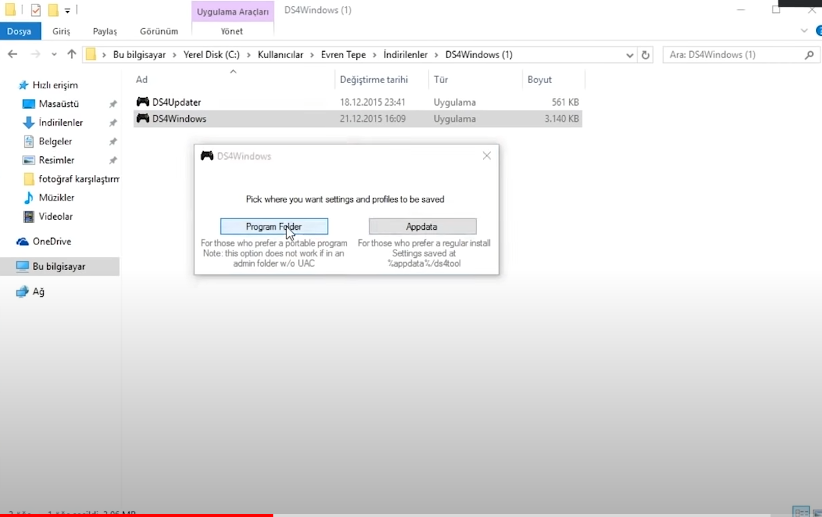Image resolution: width=822 pixels, height=517 pixels.
Task: Click the DS4Updater date 18.12.2015 23:41
Action: tap(373, 102)
